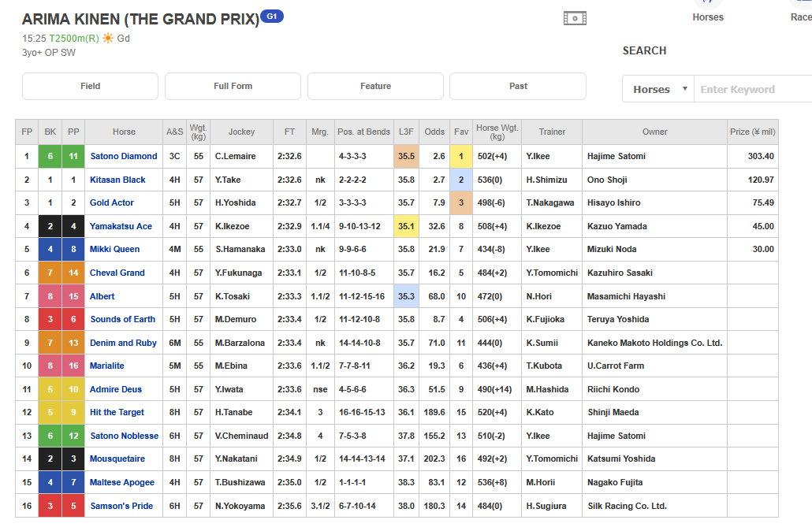This screenshot has height=531, width=812.
Task: Click the T2500m(R) course distance text
Action: [x=74, y=39]
